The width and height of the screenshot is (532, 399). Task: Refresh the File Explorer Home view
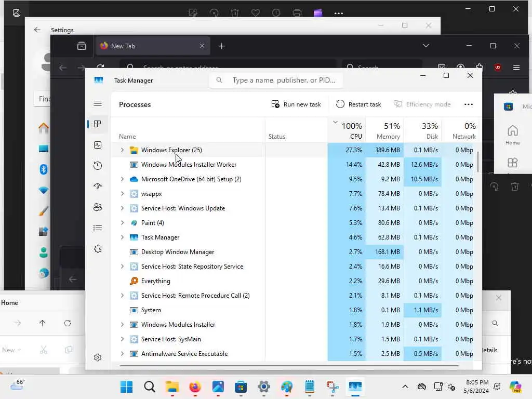pos(68,323)
